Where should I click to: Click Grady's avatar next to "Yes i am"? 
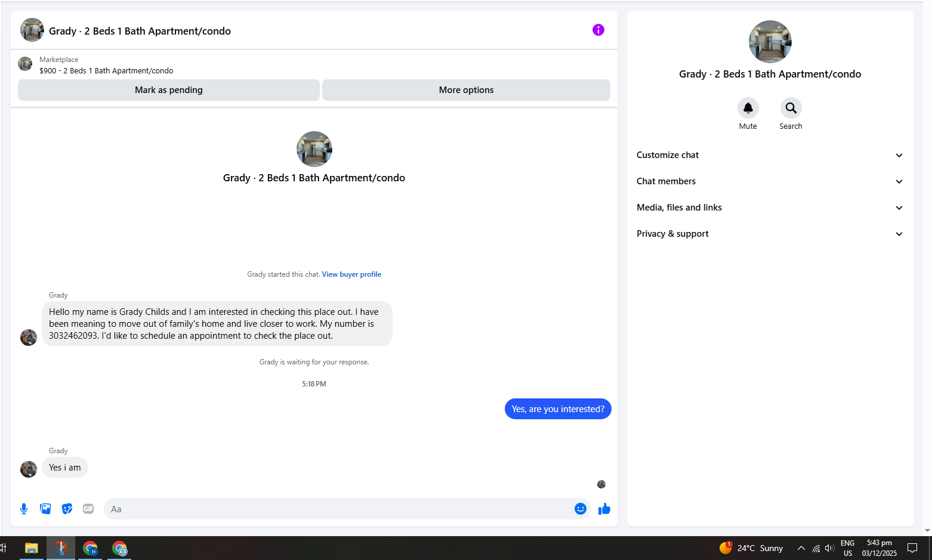(29, 469)
